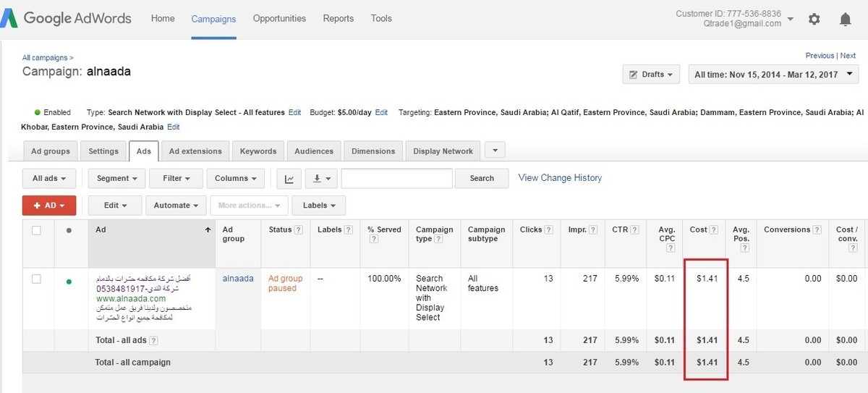Expand the Segment dropdown

click(x=116, y=179)
